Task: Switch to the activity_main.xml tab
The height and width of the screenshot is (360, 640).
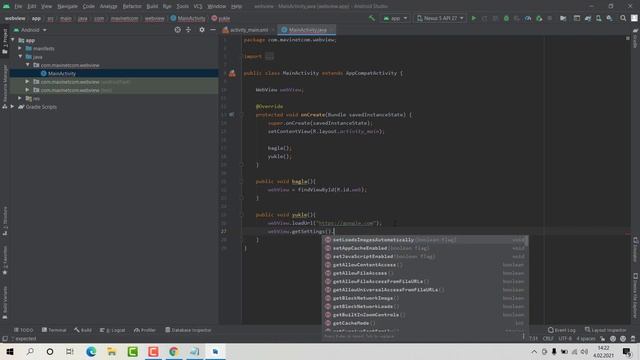Action: (x=248, y=30)
